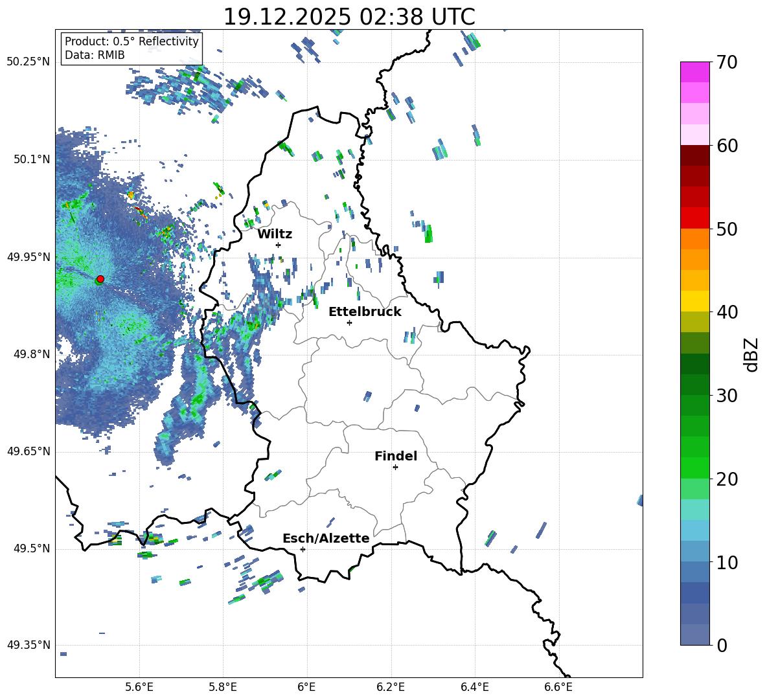Click the 49.8°N latitude label
Screen dimensions: 767x700
click(x=31, y=354)
